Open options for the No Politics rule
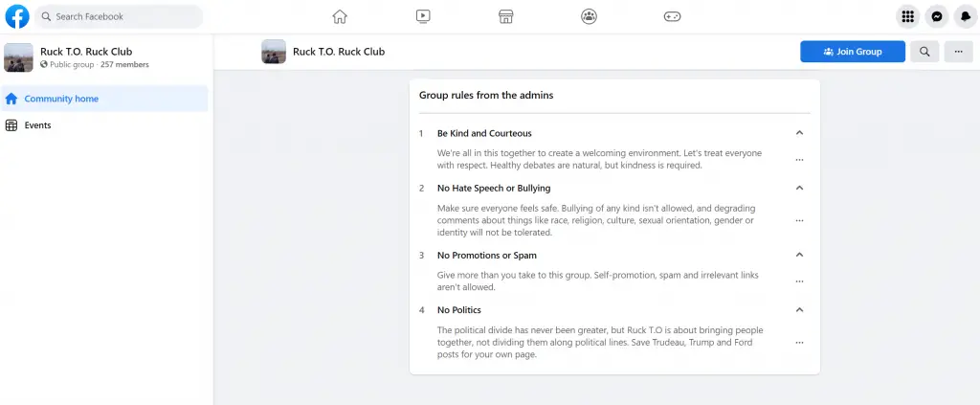Screen dimensions: 980x405 [799, 343]
